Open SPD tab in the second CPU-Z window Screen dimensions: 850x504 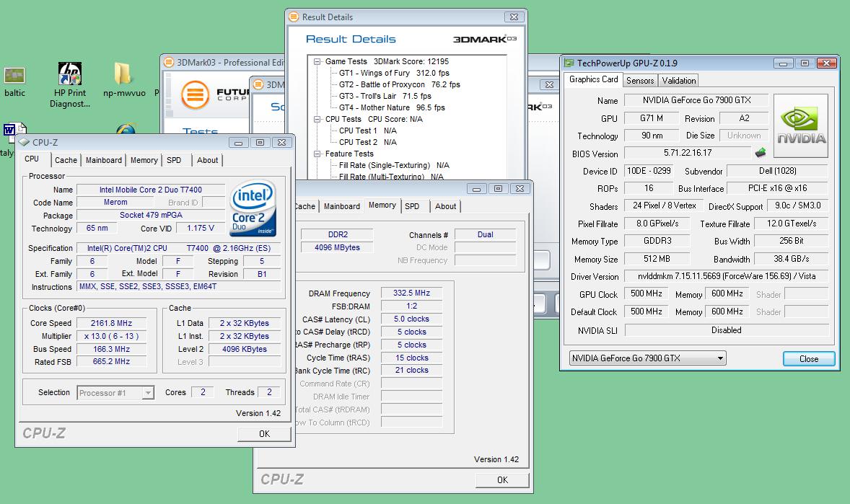[412, 206]
